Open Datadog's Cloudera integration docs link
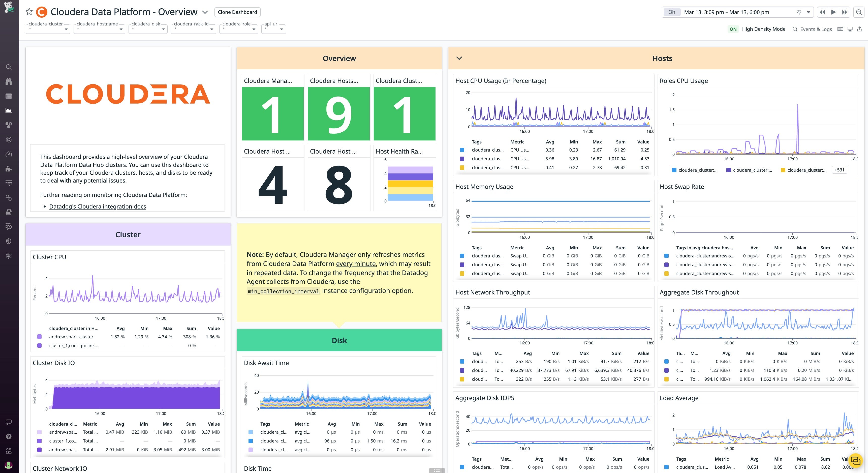 tap(97, 206)
